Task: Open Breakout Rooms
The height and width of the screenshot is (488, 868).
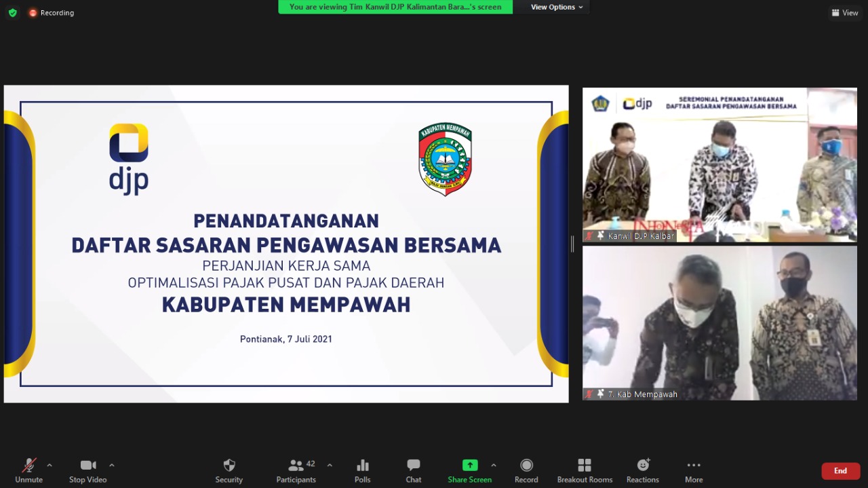Action: point(585,470)
